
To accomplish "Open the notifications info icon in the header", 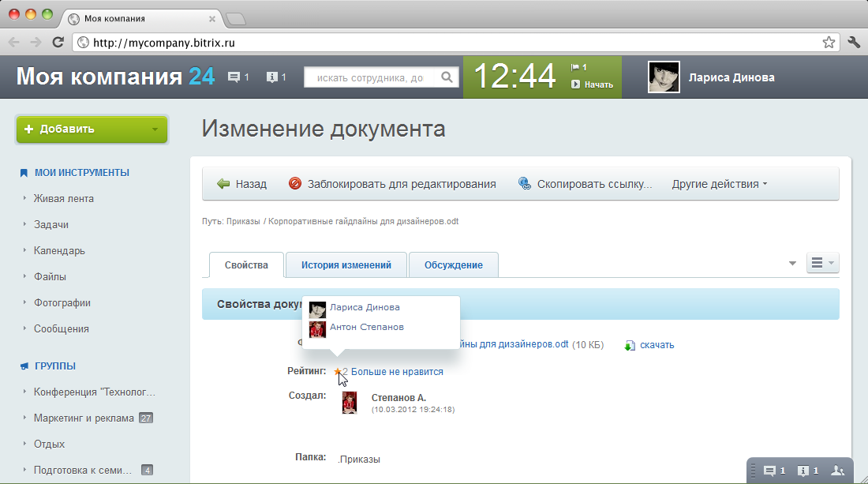I will (271, 77).
